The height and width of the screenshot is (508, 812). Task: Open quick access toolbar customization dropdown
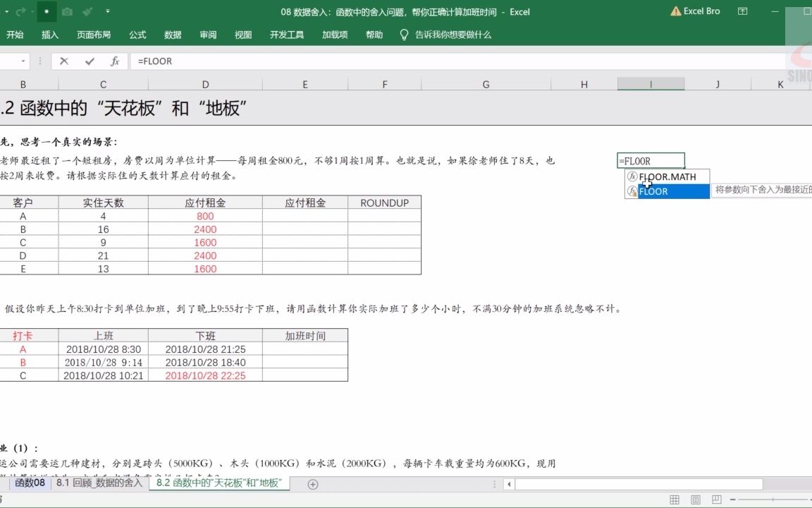[108, 11]
